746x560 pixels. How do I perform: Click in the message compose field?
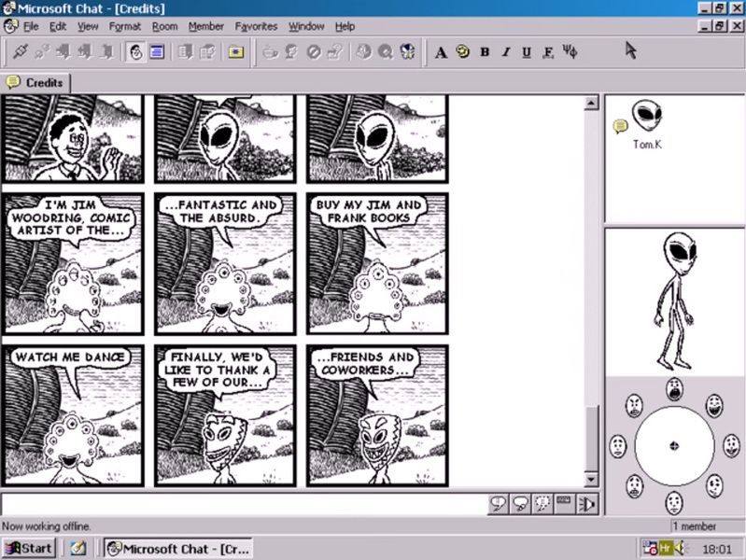point(244,504)
